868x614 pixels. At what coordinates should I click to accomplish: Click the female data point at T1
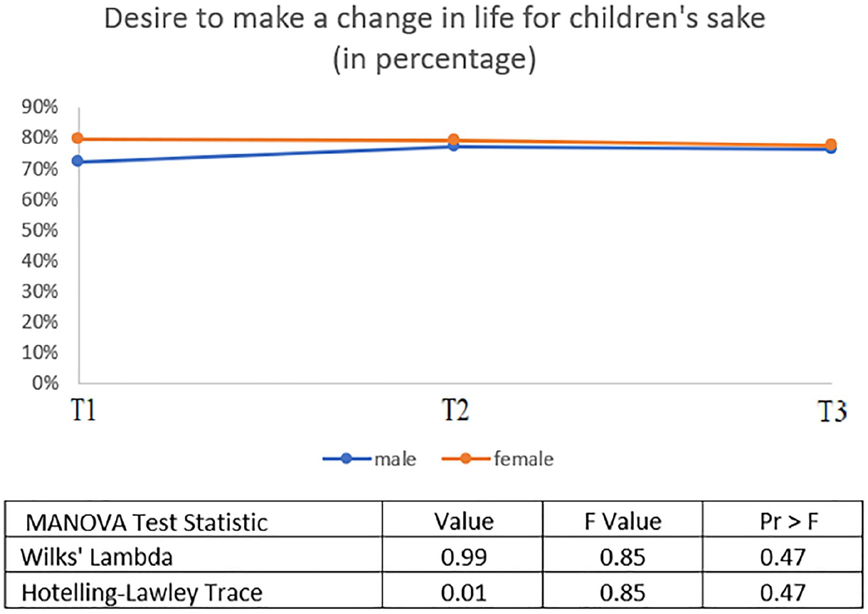(x=78, y=138)
